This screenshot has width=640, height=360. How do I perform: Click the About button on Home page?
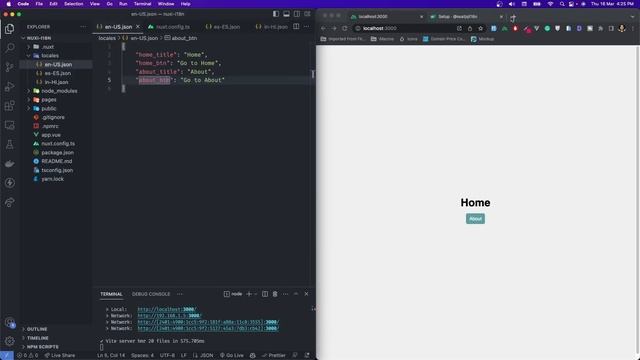[x=476, y=219]
